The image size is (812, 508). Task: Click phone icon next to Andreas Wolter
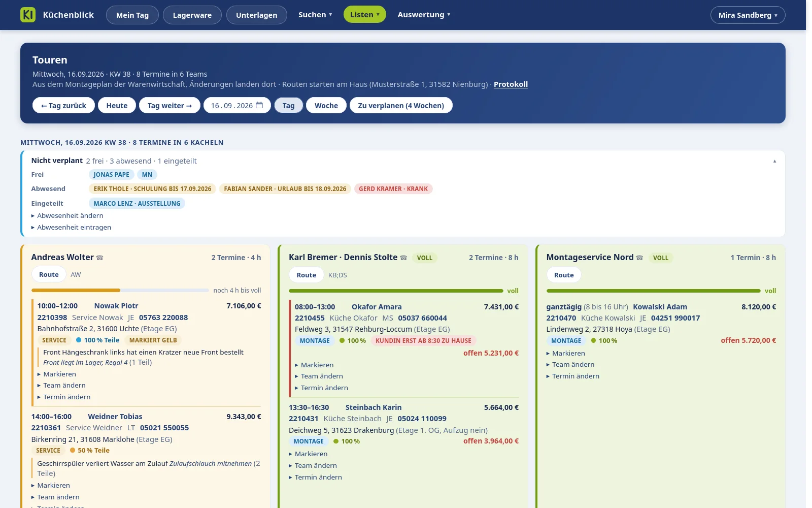pos(99,258)
